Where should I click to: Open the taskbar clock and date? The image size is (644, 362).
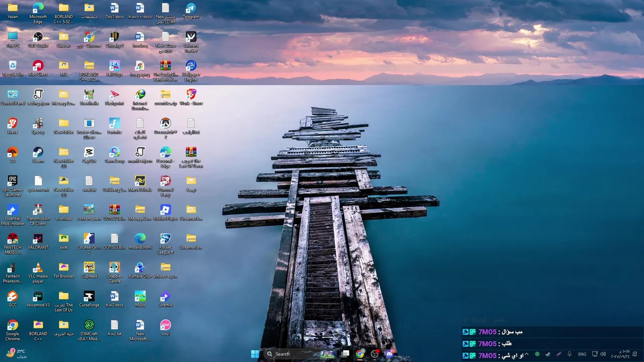click(620, 354)
